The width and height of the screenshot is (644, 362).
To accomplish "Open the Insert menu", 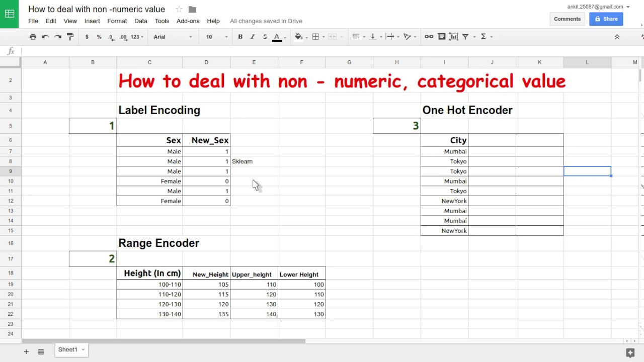I will pyautogui.click(x=92, y=21).
